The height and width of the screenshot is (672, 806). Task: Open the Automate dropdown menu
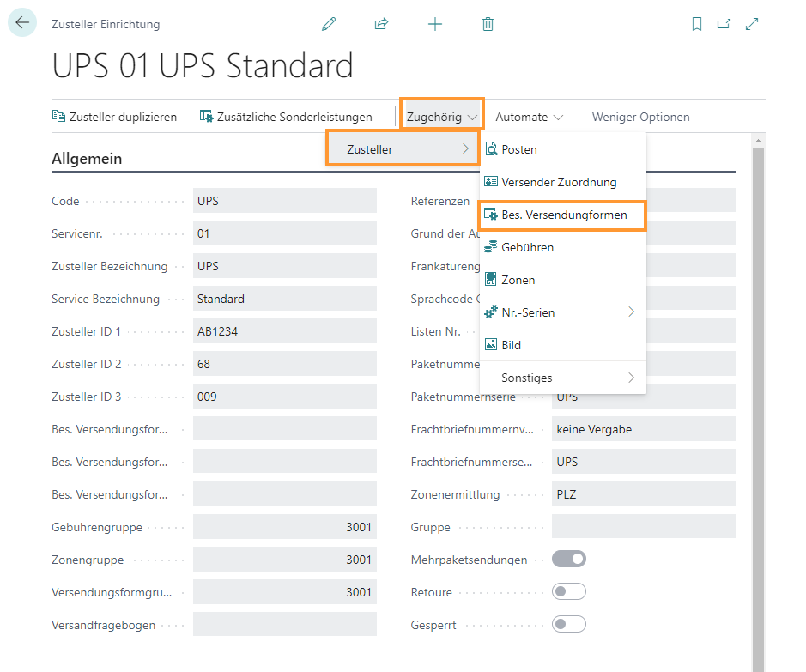(529, 117)
